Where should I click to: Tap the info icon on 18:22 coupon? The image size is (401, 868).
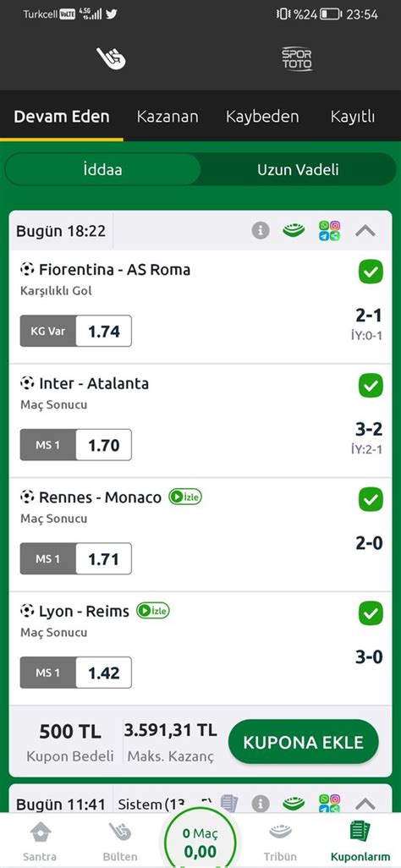click(261, 230)
